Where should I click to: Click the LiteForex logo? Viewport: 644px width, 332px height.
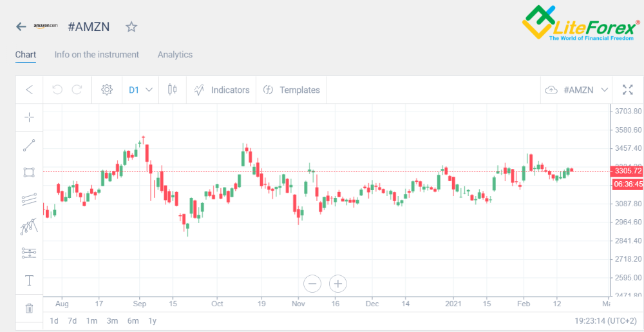click(x=581, y=23)
